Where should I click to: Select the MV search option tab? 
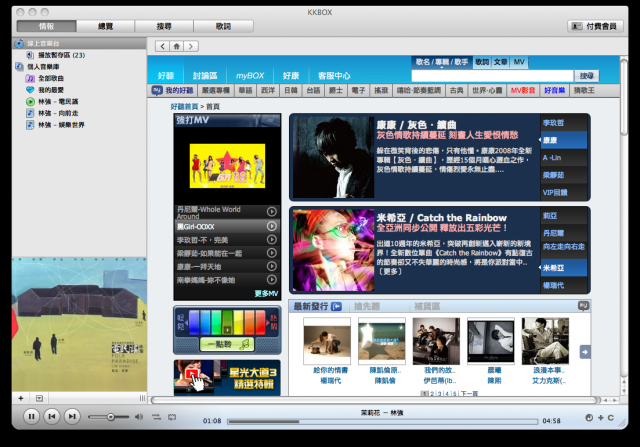(x=519, y=62)
